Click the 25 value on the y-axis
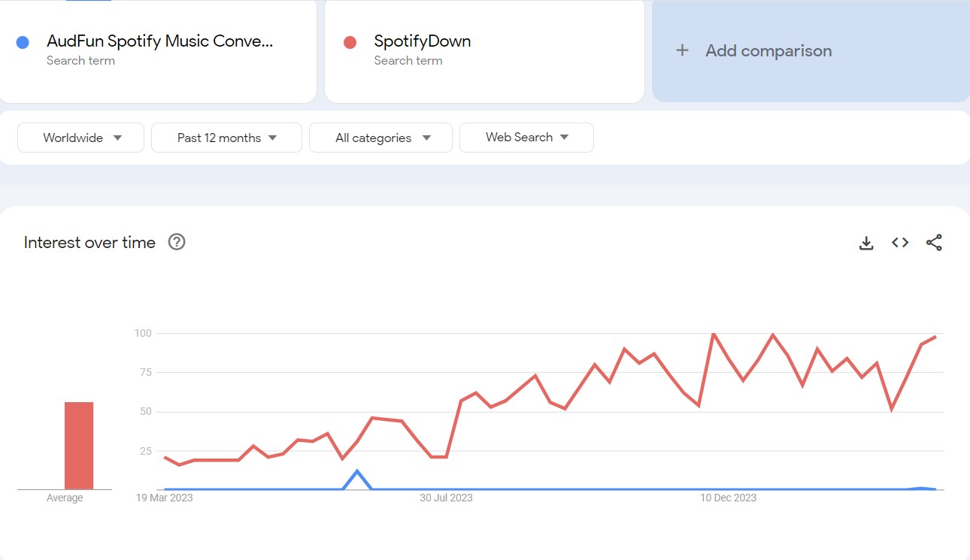The image size is (970, 560). pyautogui.click(x=146, y=451)
